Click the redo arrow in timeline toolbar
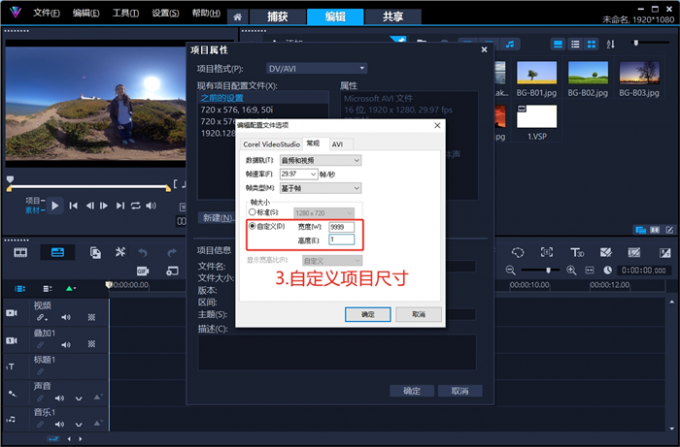 click(172, 252)
